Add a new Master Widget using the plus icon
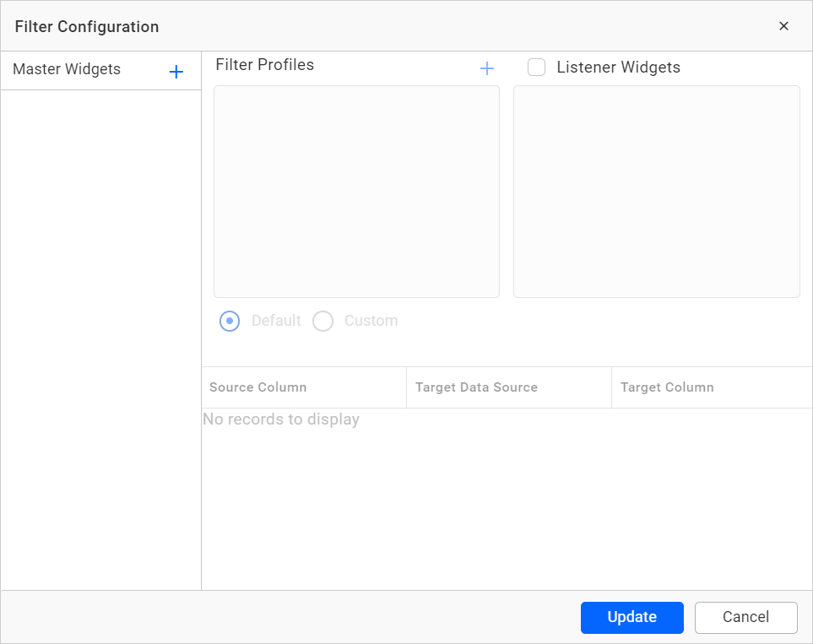Viewport: 813px width, 644px height. coord(176,71)
